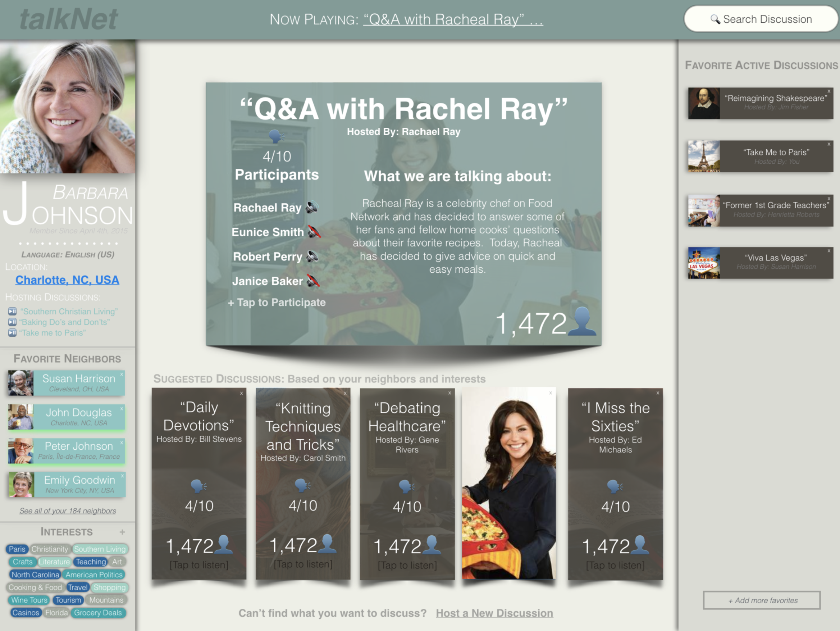This screenshot has width=840, height=631.
Task: Click the Search Discussion field
Action: click(761, 19)
